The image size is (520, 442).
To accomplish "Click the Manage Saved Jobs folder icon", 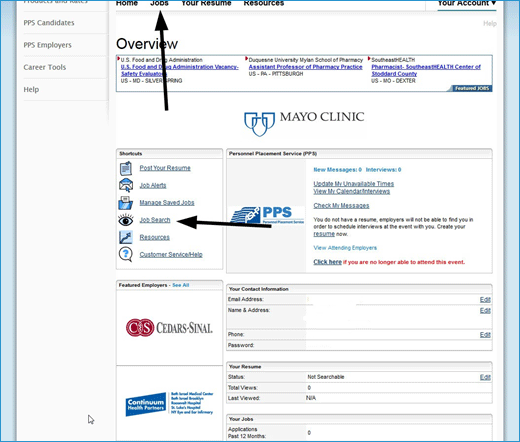I will click(x=126, y=203).
